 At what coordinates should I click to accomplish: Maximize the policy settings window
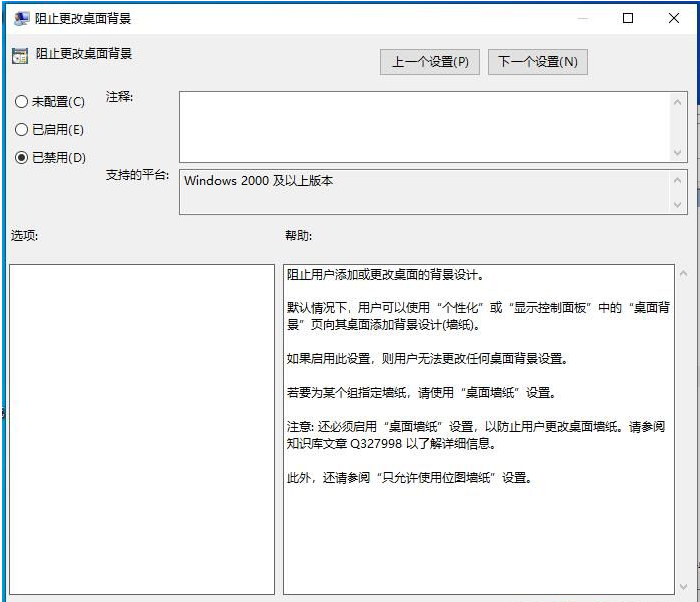pos(628,18)
